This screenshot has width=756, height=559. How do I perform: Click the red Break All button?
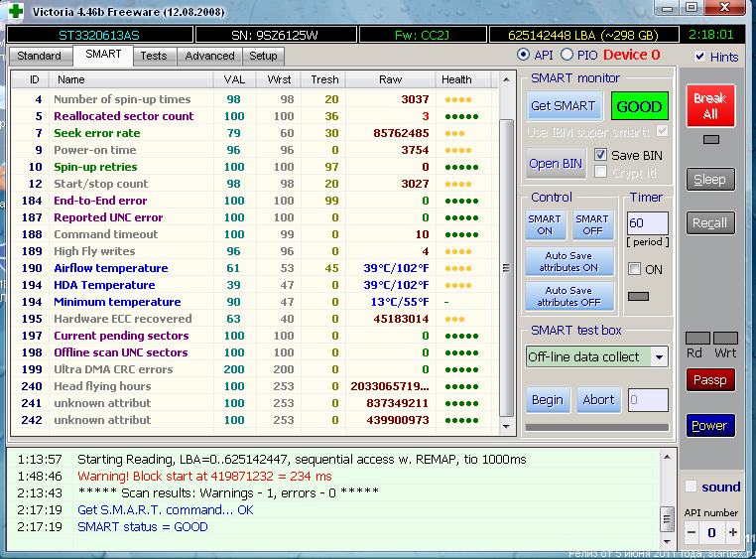click(x=710, y=106)
